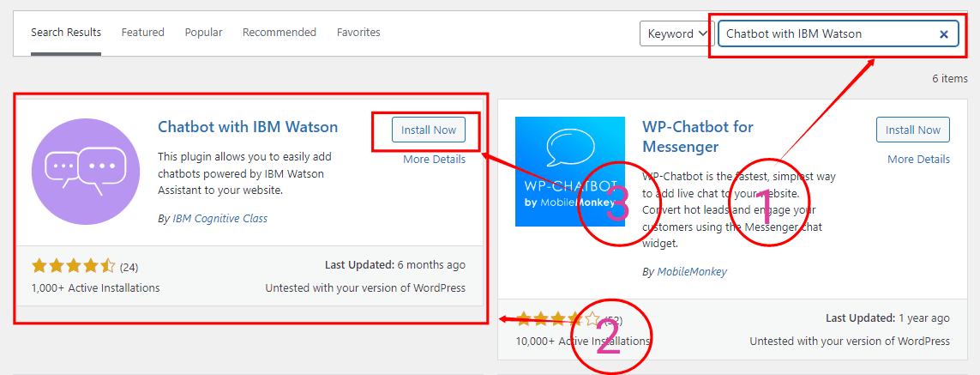Install the Chatbot with IBM Watson plugin
This screenshot has width=980, height=375.
429,130
